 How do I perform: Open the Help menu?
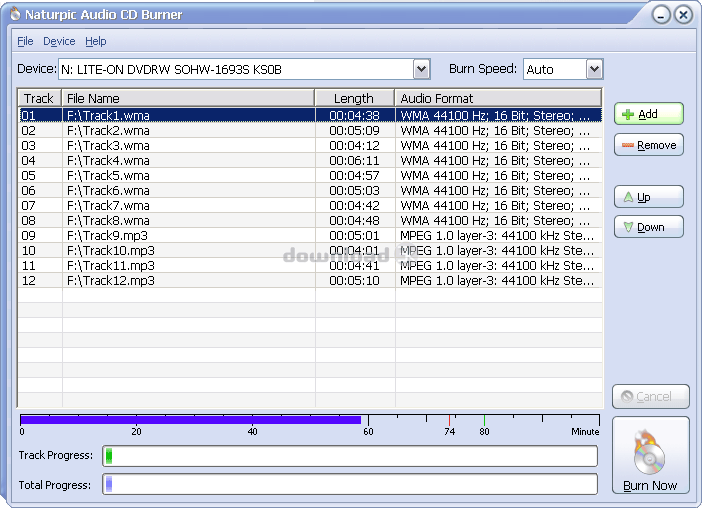tap(96, 41)
